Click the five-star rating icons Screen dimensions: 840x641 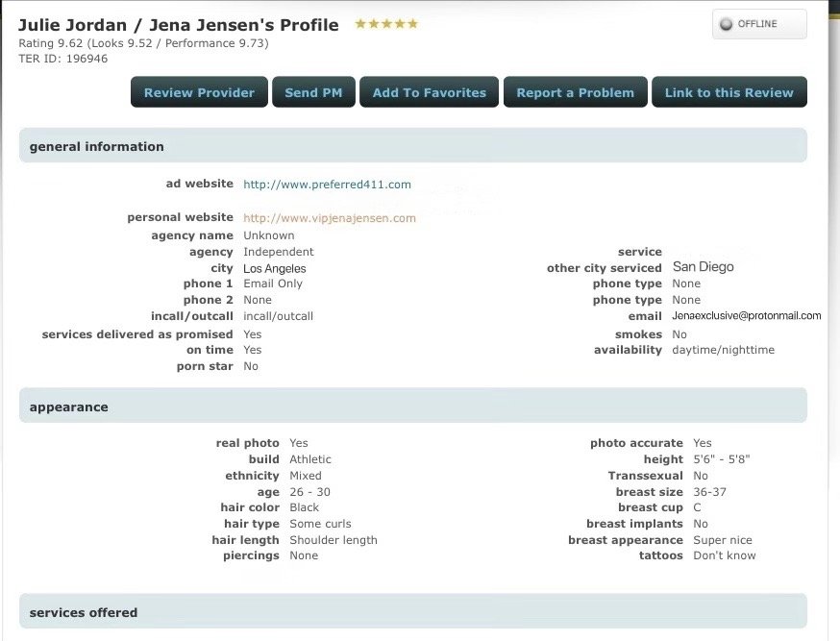click(386, 24)
